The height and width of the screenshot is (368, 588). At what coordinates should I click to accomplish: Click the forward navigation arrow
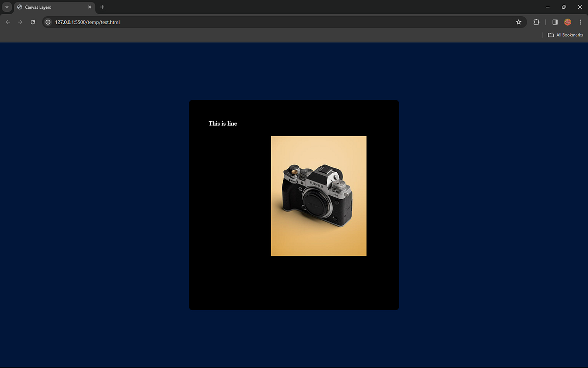(20, 22)
